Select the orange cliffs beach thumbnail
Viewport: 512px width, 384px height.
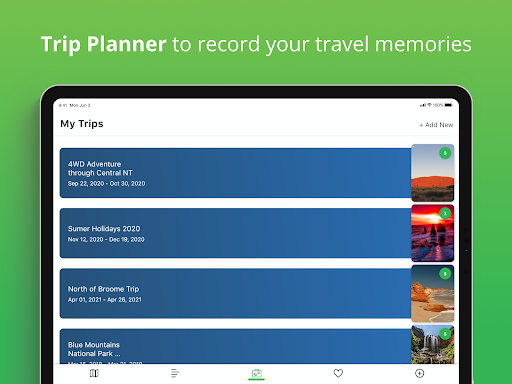(x=433, y=294)
